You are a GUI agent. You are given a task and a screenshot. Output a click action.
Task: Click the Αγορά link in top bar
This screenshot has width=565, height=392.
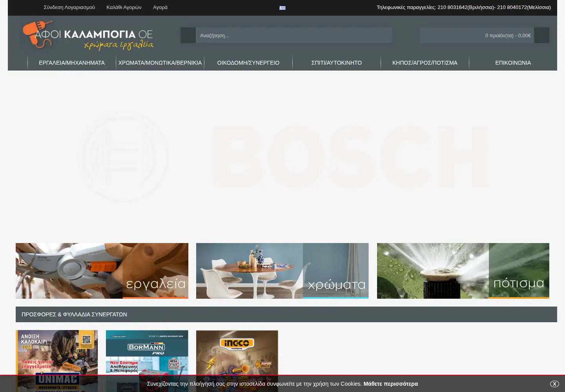[160, 7]
